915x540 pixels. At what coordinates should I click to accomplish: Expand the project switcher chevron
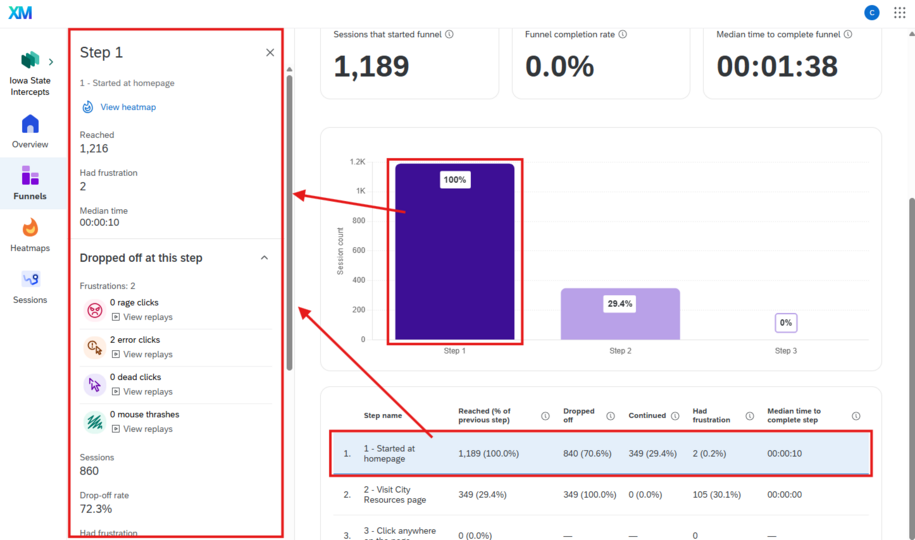pos(51,61)
